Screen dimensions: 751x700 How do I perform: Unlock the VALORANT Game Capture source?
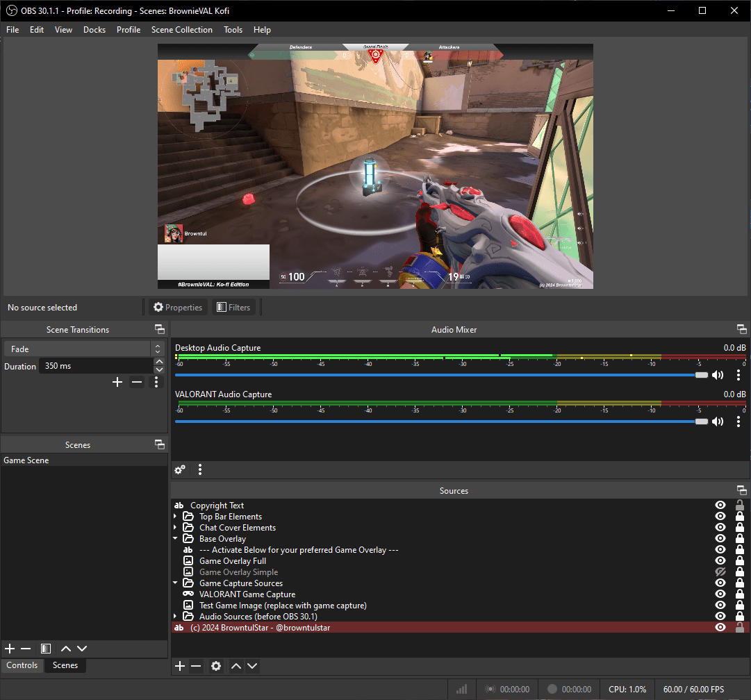point(740,594)
